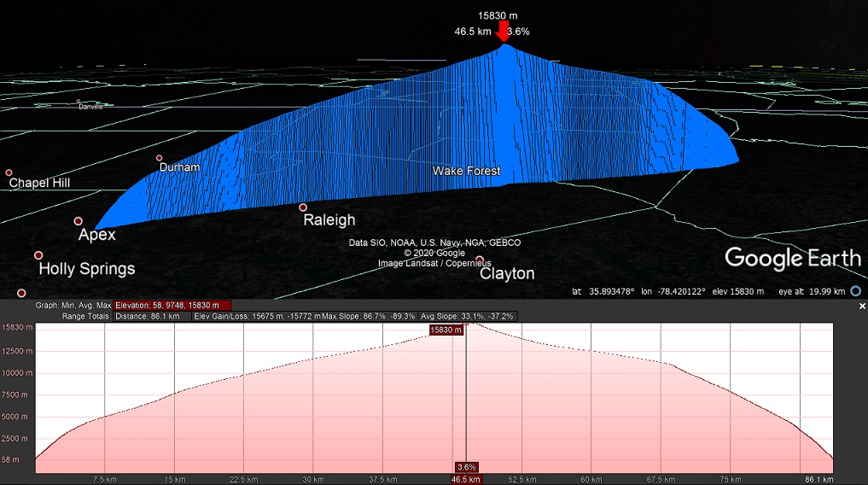Select the Durham placemark marker
This screenshot has width=868, height=485.
coord(160,158)
